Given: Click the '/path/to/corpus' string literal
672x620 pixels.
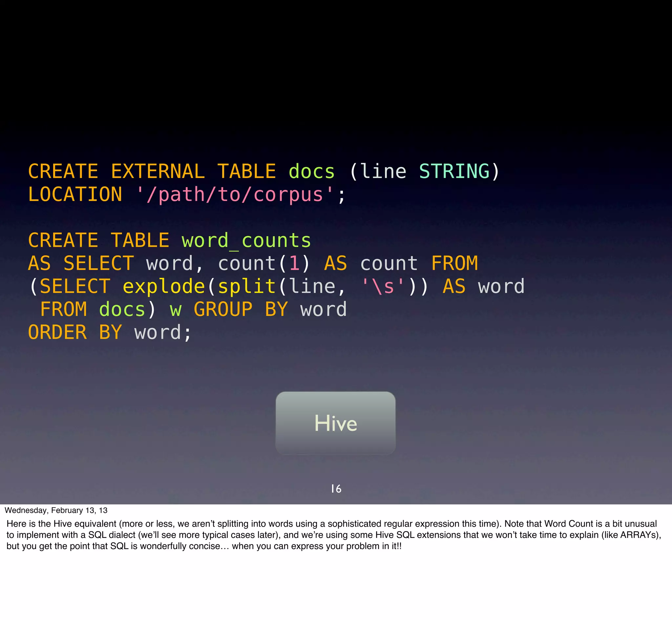Looking at the screenshot, I should click(235, 195).
